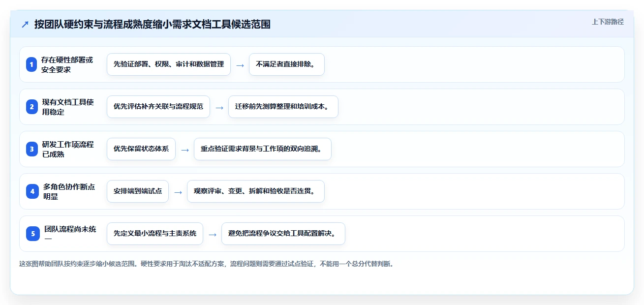Click the 上下游路径 label

(608, 22)
